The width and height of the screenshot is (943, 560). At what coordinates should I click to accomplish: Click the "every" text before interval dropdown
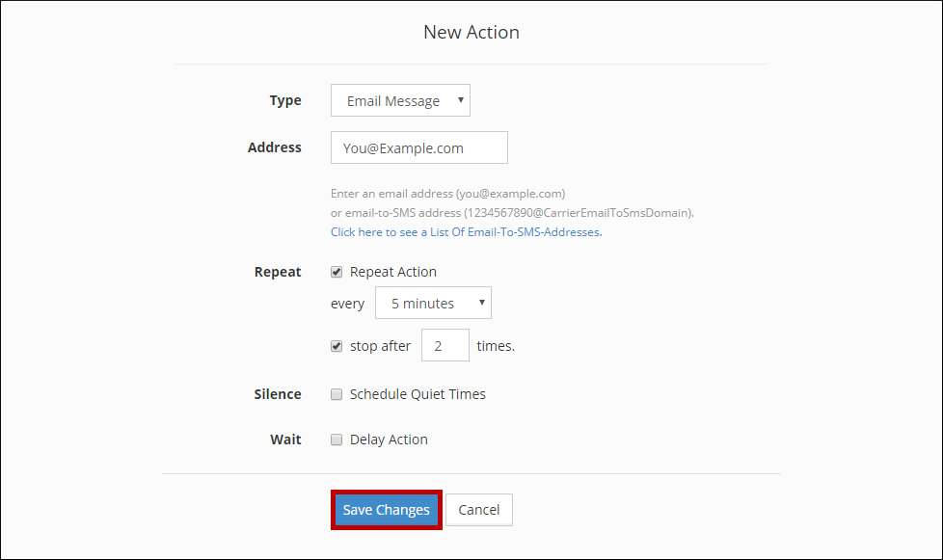[x=347, y=304]
